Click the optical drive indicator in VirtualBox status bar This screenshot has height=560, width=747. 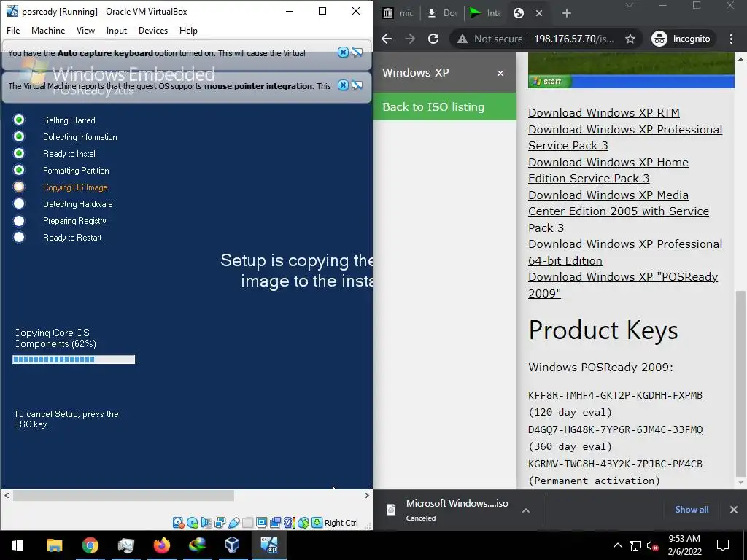192,523
